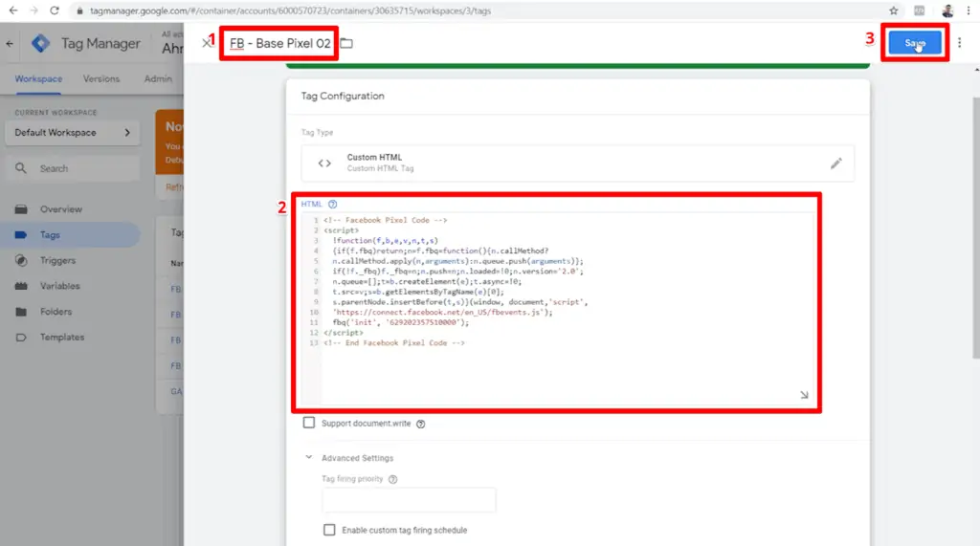Screen dimensions: 980x546
Task: Expand the Default Workspace selector
Action: (x=73, y=133)
